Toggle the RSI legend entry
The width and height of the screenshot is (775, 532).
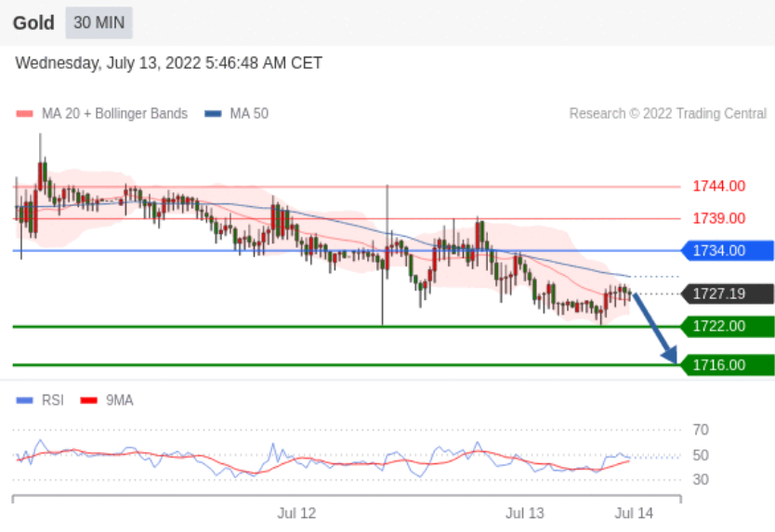40,400
